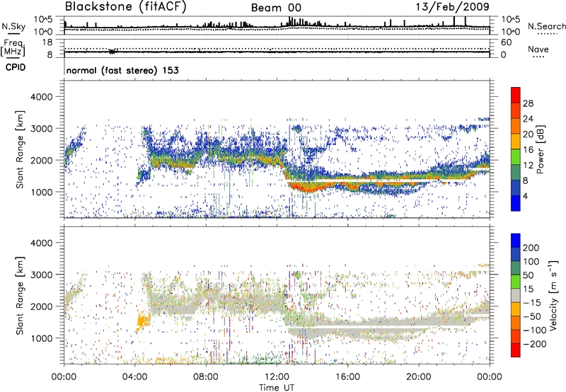The width and height of the screenshot is (566, 392).
Task: Click the first "00:00" tick starting the time axis
Action: (x=64, y=377)
